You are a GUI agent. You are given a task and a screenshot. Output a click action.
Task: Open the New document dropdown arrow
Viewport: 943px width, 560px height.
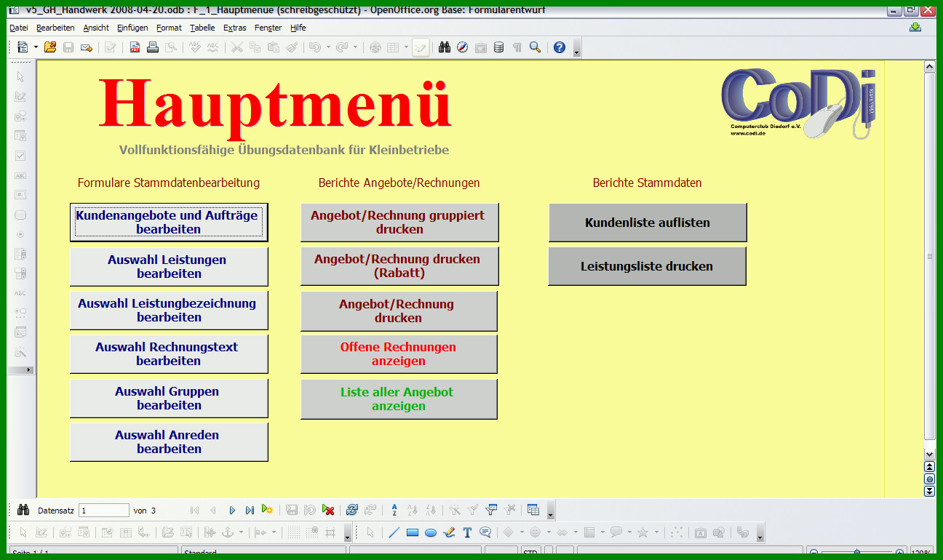[36, 47]
